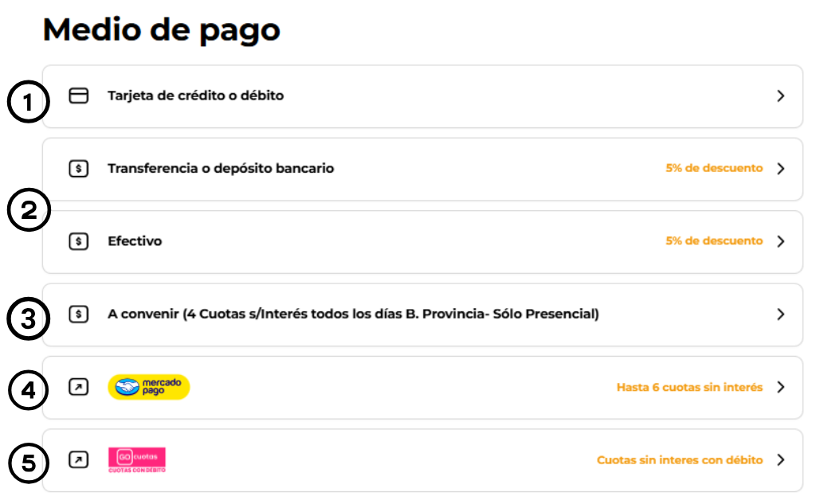The height and width of the screenshot is (504, 816).
Task: Click the credit card icon
Action: [x=79, y=96]
